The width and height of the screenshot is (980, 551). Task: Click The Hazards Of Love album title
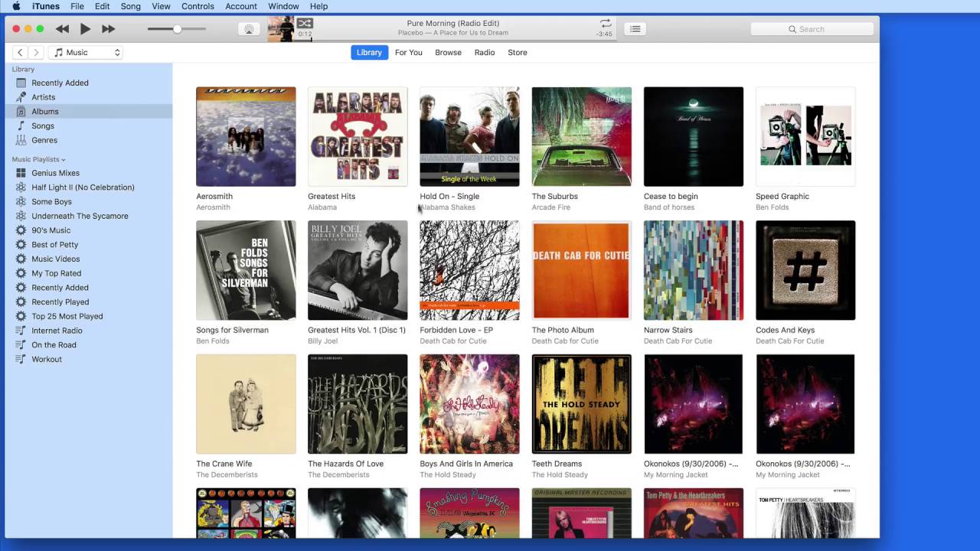click(x=346, y=464)
